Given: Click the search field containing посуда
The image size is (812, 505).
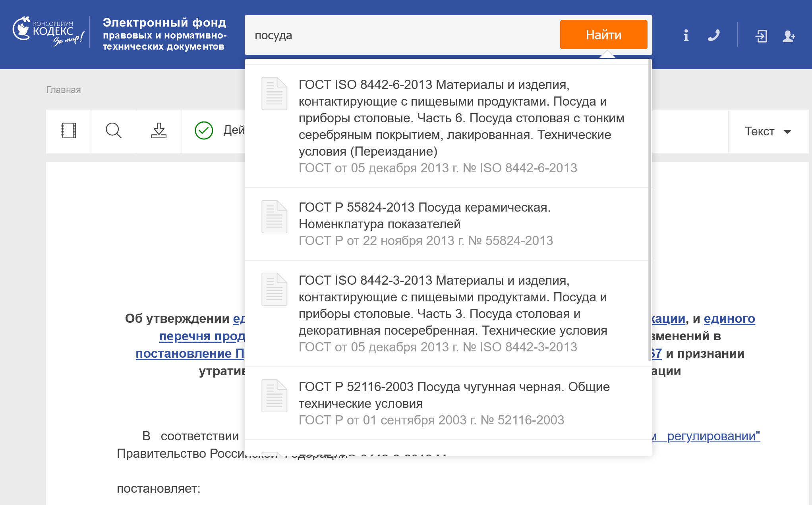Looking at the screenshot, I should (401, 35).
